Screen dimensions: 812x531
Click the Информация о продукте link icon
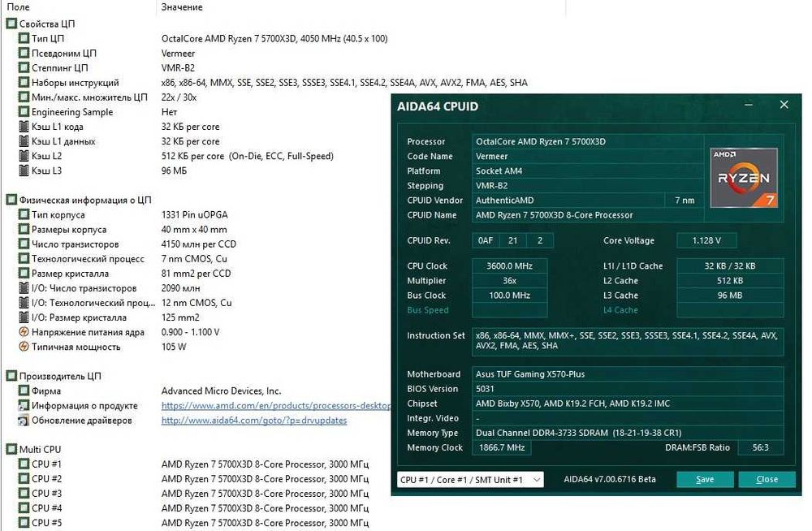24,405
